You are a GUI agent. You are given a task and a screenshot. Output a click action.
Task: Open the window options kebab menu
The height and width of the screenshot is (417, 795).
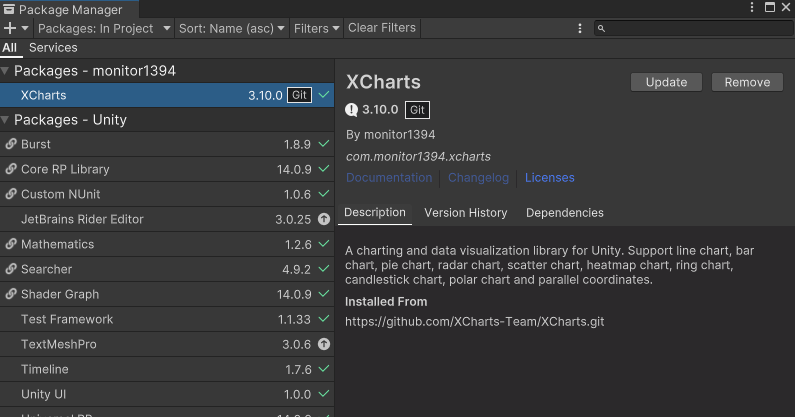tap(752, 7)
